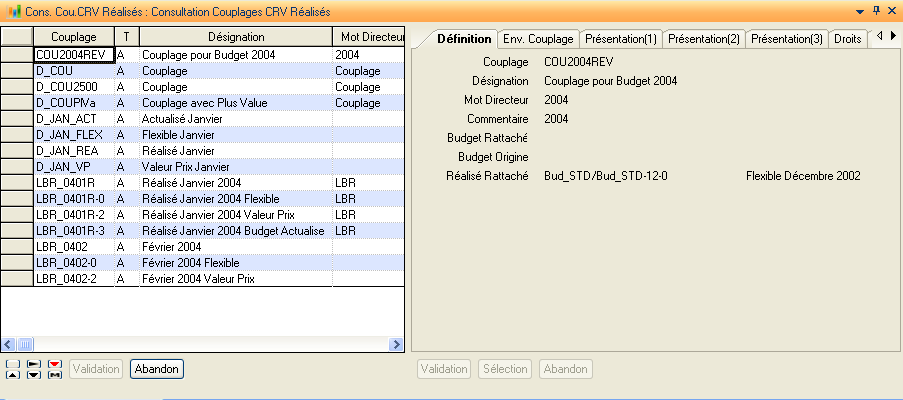903x400 pixels.
Task: Click the M icon below the grid
Action: (55, 375)
